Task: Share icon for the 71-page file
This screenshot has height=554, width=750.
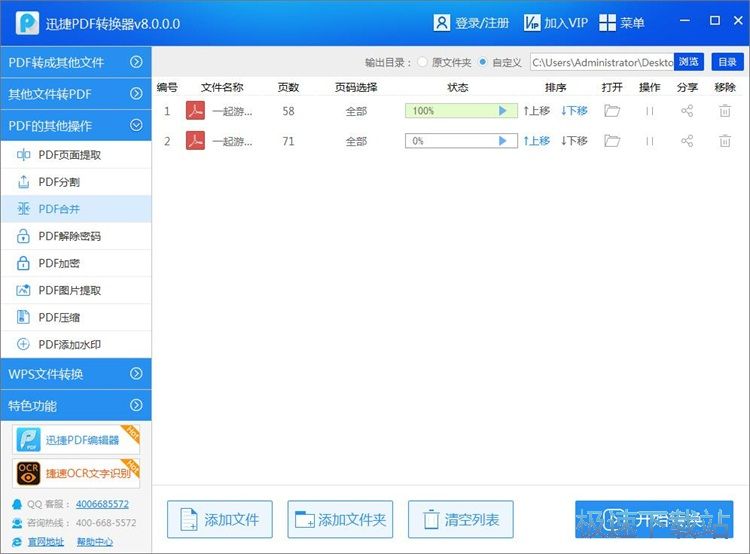Action: click(x=687, y=141)
